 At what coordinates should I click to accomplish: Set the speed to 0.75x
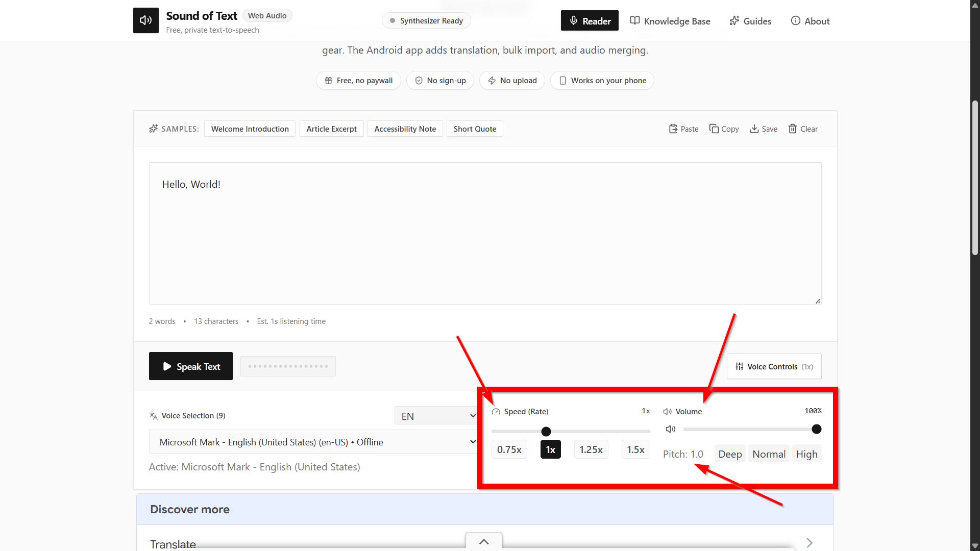pos(509,449)
